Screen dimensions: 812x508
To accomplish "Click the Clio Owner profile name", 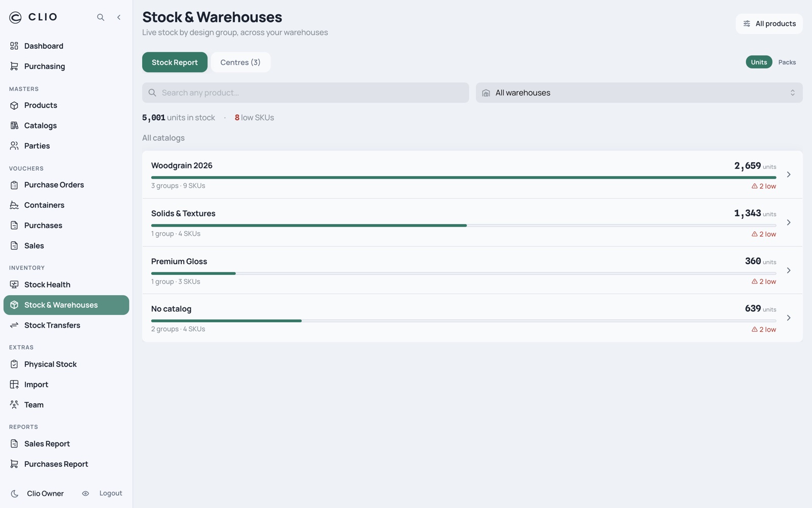I will click(45, 493).
